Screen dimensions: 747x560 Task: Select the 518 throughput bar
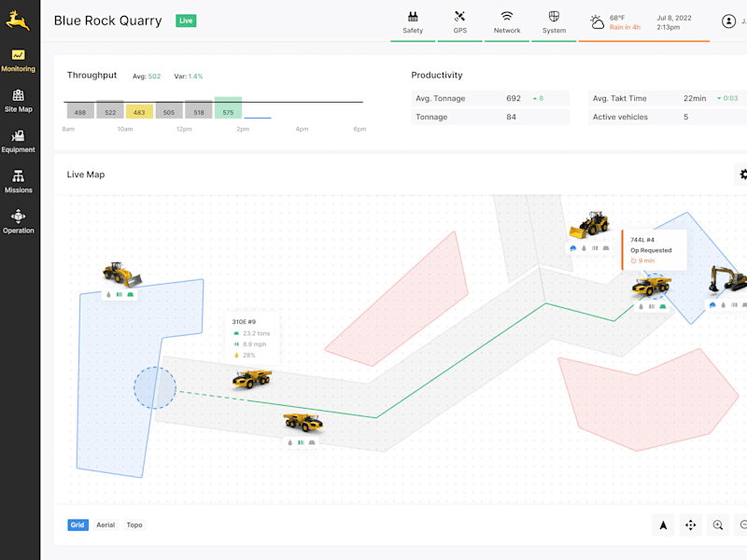[199, 109]
